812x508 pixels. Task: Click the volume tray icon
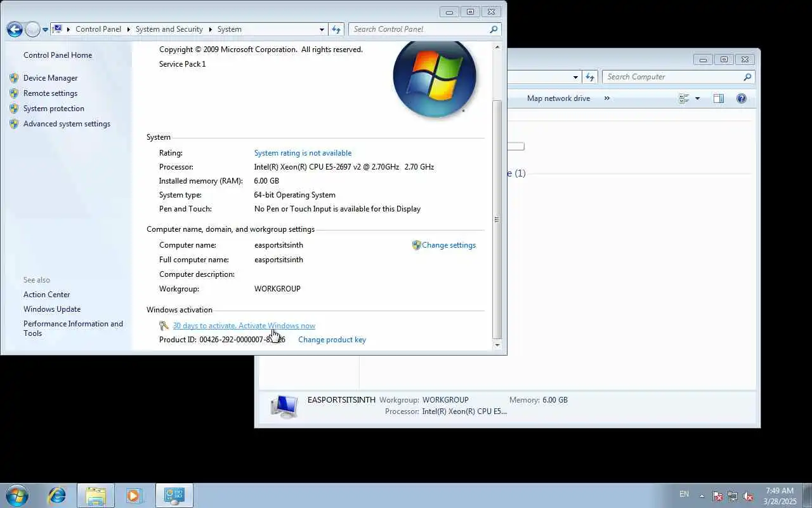click(749, 496)
